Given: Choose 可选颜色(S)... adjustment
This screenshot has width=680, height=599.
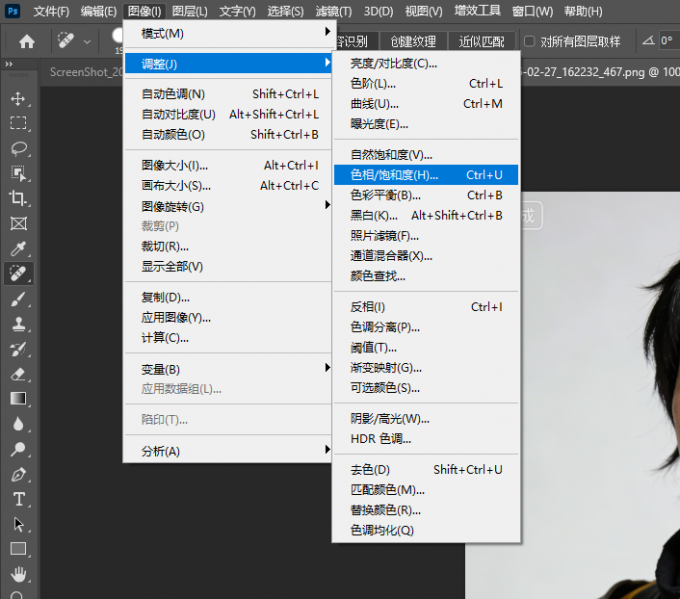Looking at the screenshot, I should (426, 388).
